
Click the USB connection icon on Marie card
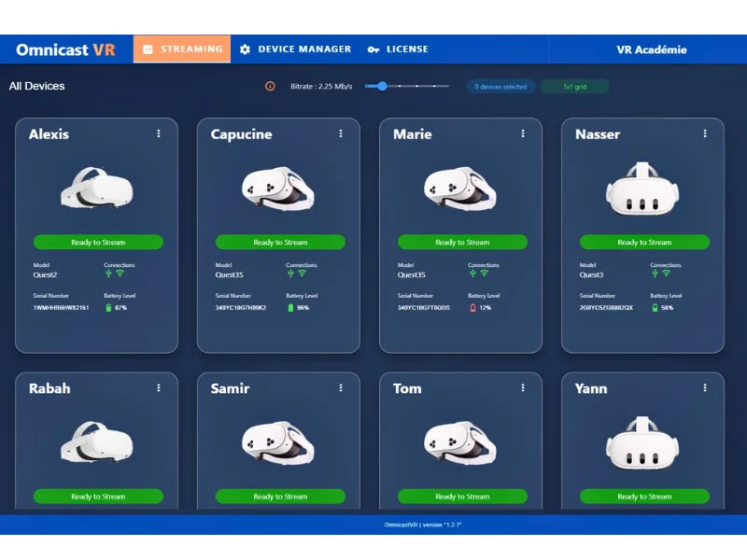(472, 273)
